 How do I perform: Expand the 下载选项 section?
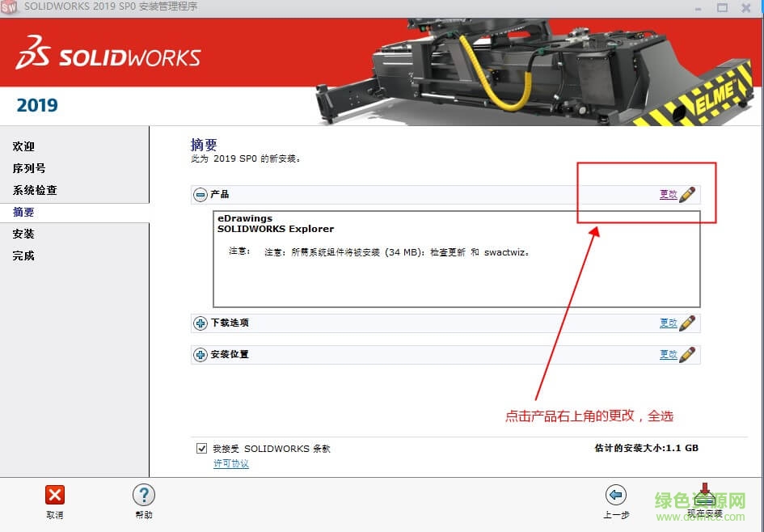(200, 323)
